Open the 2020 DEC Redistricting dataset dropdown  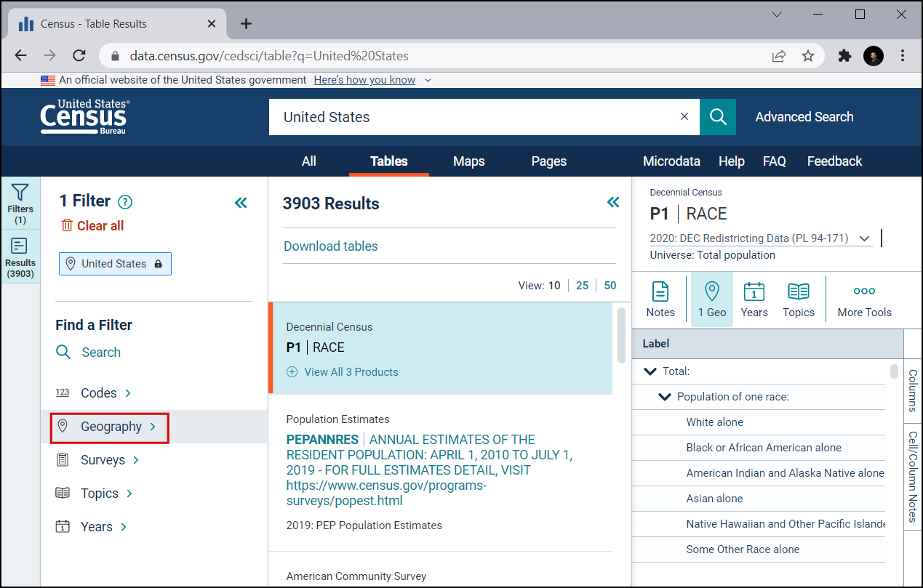click(864, 238)
